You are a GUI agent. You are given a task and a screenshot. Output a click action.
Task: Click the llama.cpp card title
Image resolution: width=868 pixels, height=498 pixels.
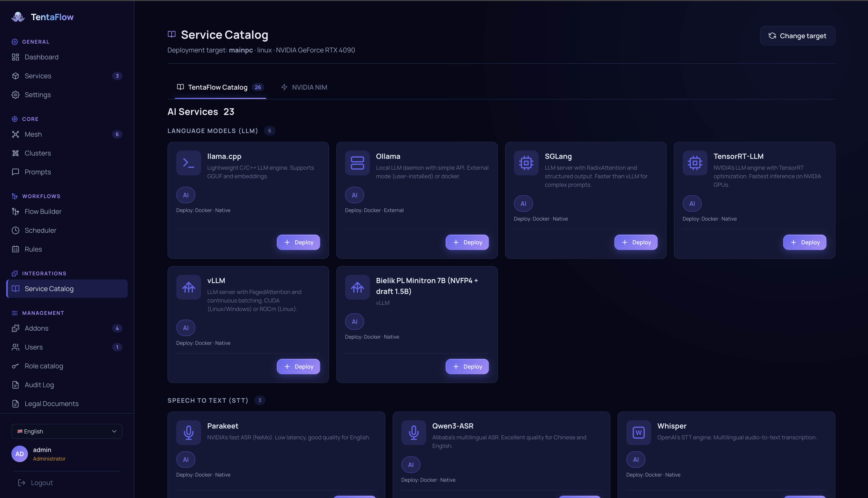[224, 156]
